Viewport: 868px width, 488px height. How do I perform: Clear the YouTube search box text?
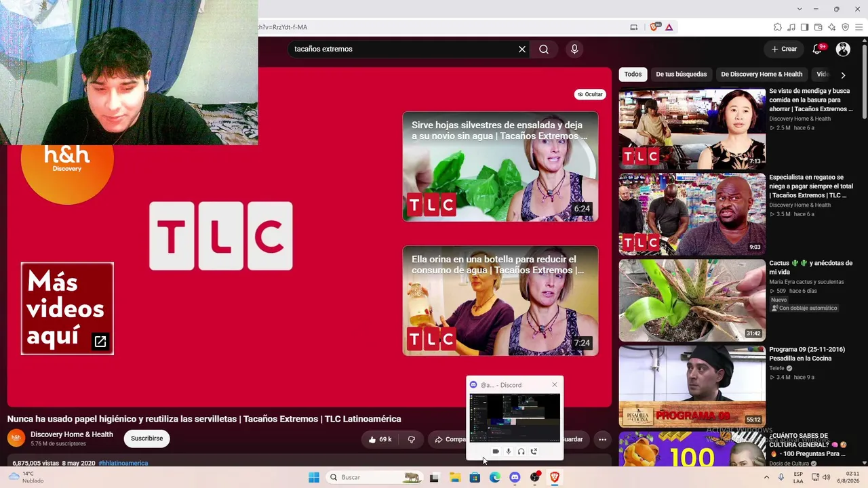522,49
